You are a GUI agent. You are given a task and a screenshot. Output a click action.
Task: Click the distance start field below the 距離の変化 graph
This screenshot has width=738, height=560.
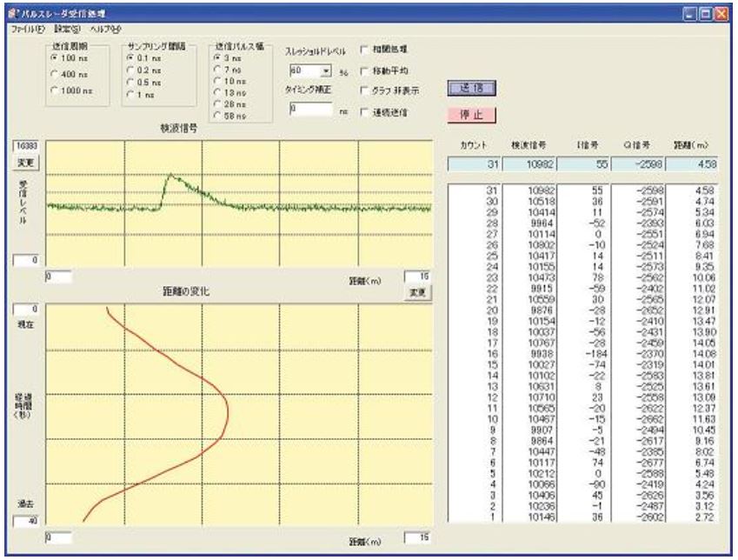[x=59, y=537]
